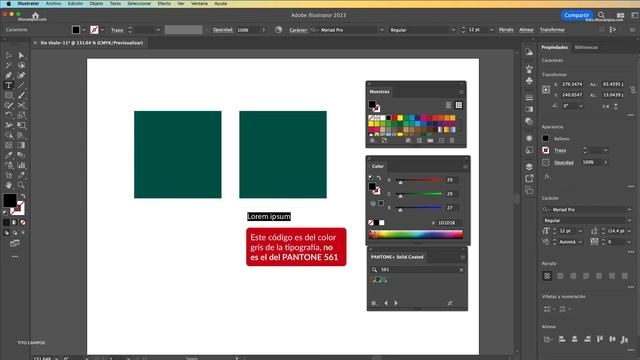This screenshot has height=360, width=640.
Task: Open font family Myriad Pro dropdown in control bar
Action: point(382,30)
